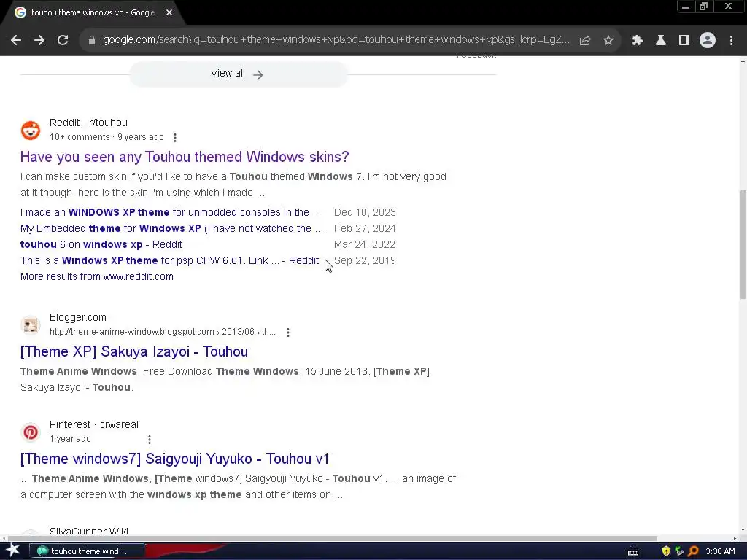747x560 pixels.
Task: Close the touhou theme windows xp tab
Action: coord(169,13)
